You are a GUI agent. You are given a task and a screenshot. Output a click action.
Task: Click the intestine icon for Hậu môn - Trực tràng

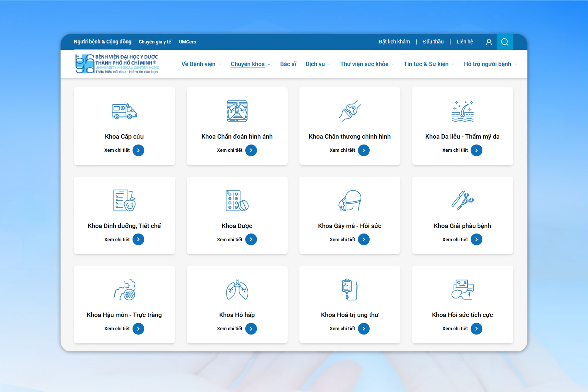coord(124,289)
